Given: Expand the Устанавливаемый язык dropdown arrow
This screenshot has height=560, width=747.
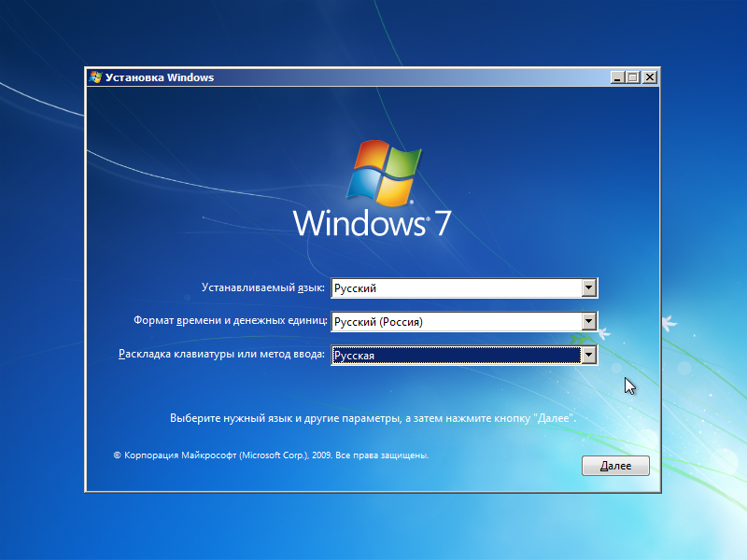Looking at the screenshot, I should click(588, 288).
